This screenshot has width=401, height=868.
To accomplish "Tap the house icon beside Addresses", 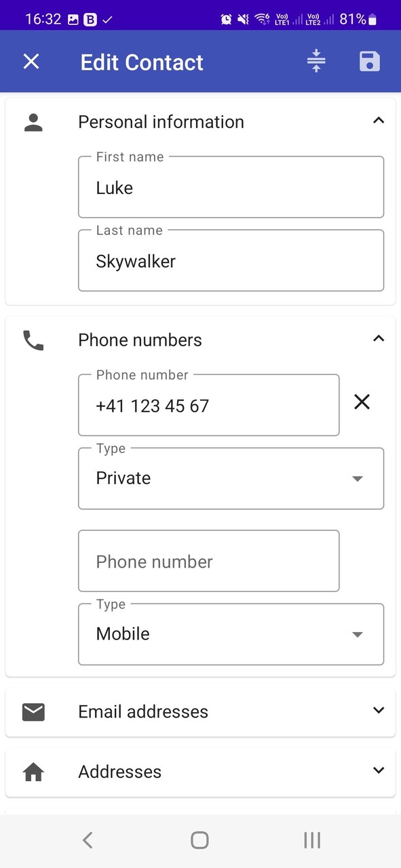I will click(x=33, y=771).
